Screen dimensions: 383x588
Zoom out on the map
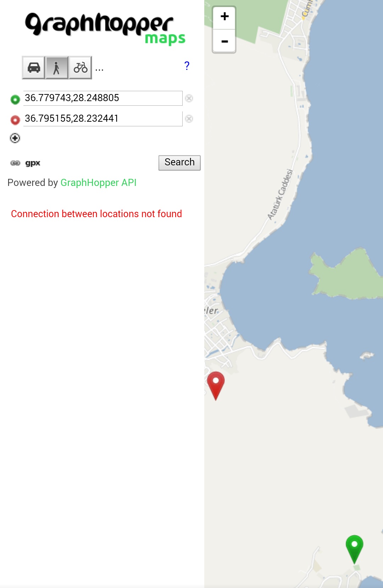coord(224,41)
